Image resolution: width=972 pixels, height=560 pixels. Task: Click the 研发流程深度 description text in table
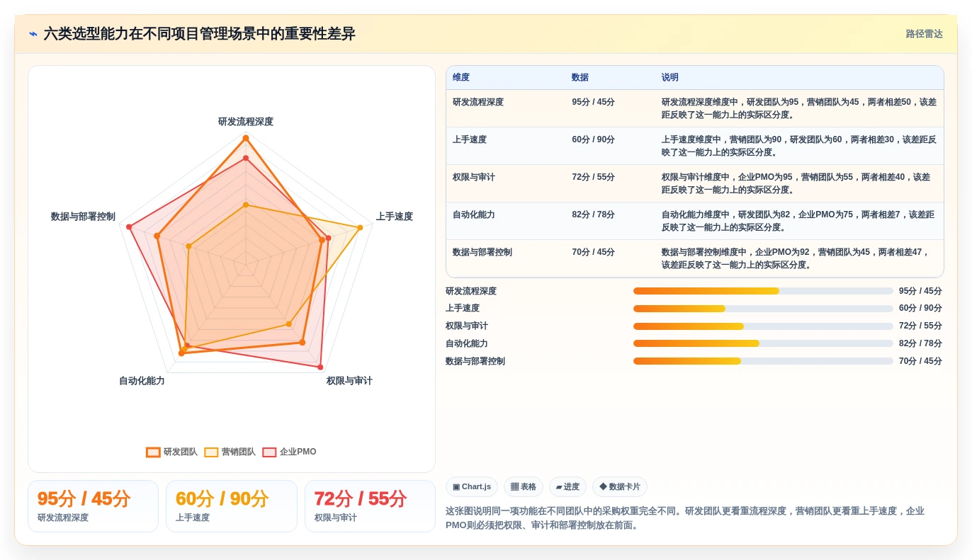pos(799,108)
